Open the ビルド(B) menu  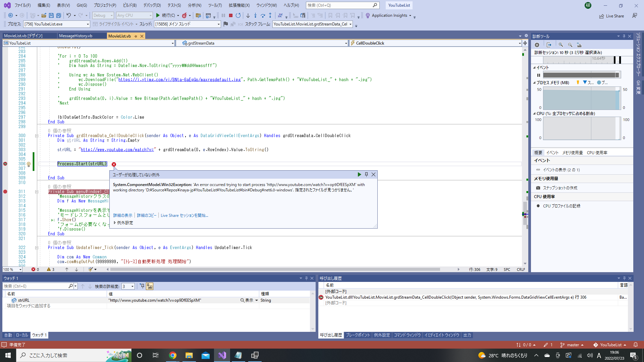129,5
